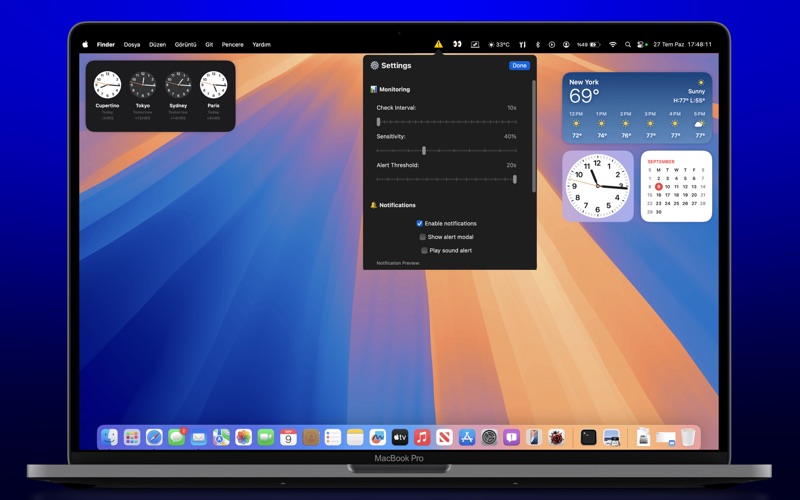
Task: Enable the Play sound alert checkbox
Action: pos(424,250)
